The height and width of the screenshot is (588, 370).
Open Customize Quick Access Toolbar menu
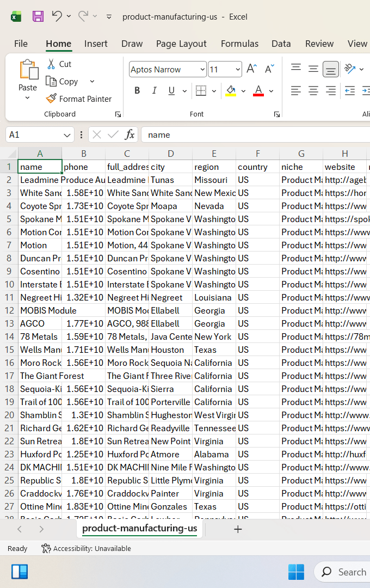click(x=109, y=17)
